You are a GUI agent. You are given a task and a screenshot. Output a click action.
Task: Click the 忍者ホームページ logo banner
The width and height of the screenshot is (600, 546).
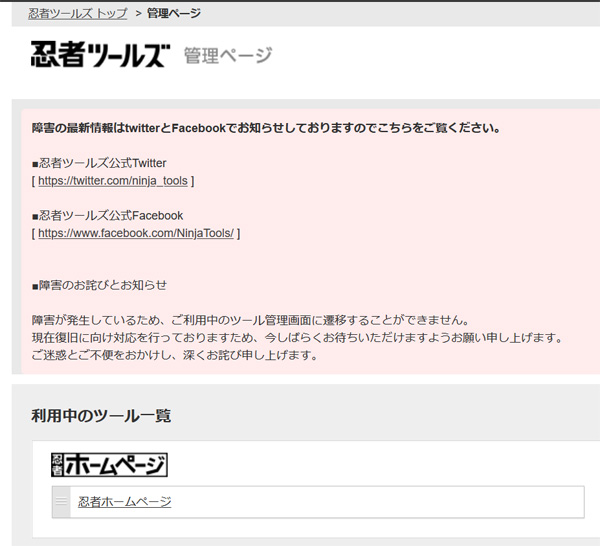tap(109, 465)
